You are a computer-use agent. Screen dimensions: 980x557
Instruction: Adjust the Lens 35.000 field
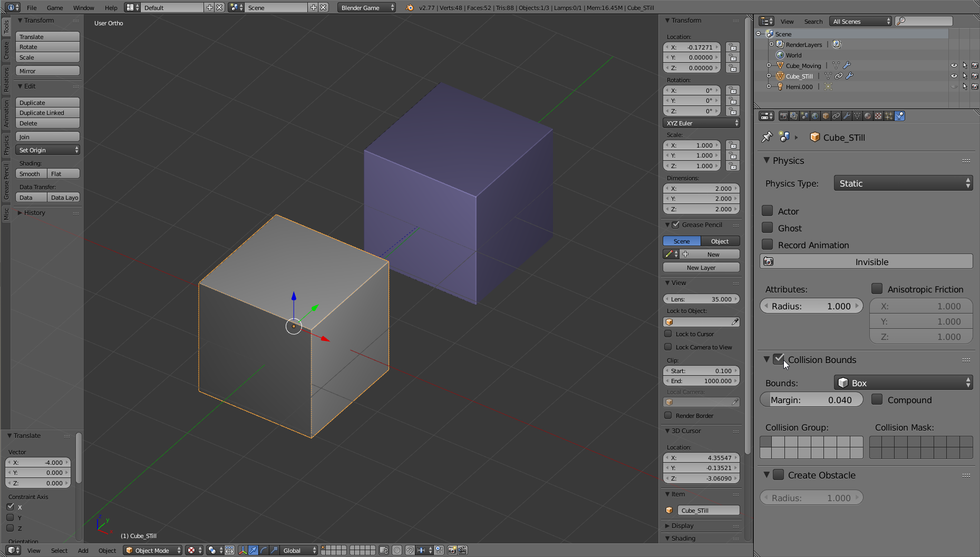pos(701,299)
